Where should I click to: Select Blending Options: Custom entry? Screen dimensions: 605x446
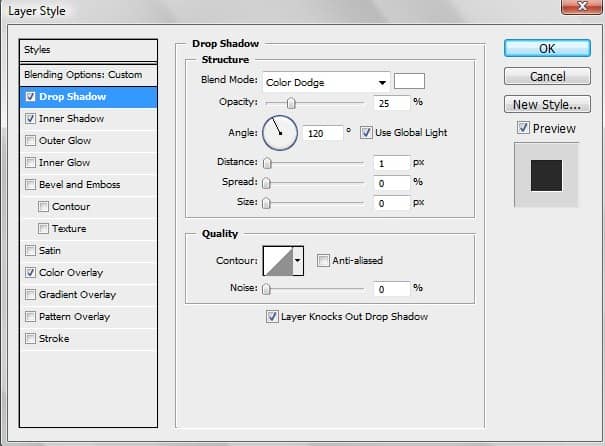click(x=88, y=75)
